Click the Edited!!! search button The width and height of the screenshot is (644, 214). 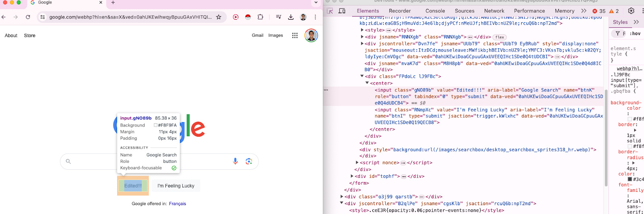133,186
